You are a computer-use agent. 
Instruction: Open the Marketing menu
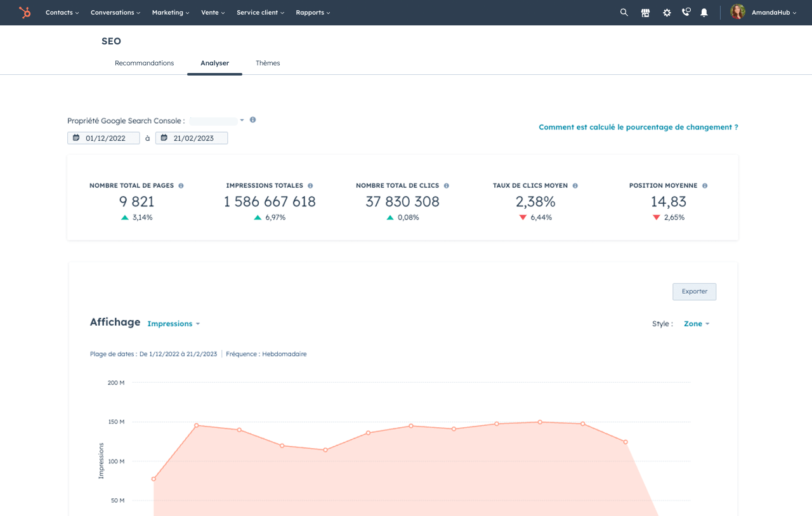point(171,13)
